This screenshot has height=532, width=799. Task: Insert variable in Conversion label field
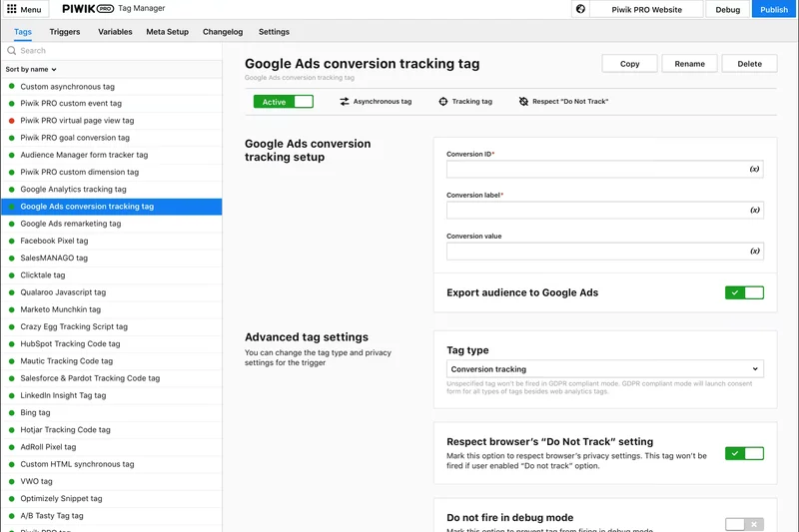(754, 211)
